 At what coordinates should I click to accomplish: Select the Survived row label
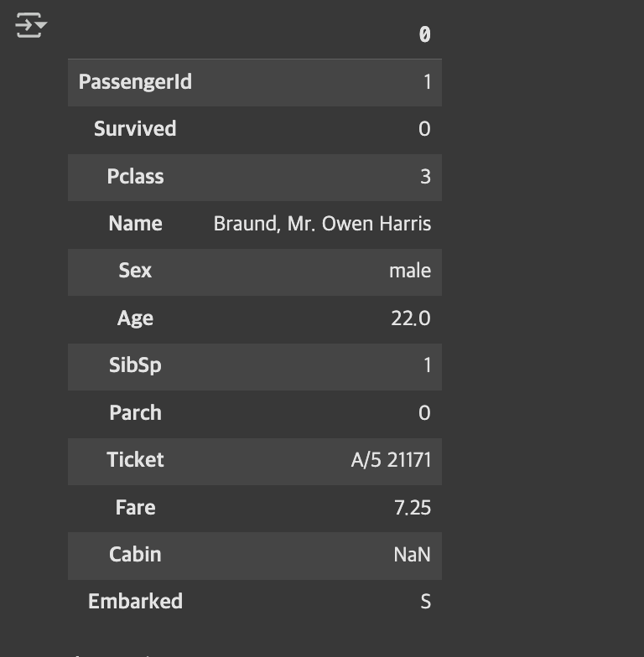(x=135, y=129)
